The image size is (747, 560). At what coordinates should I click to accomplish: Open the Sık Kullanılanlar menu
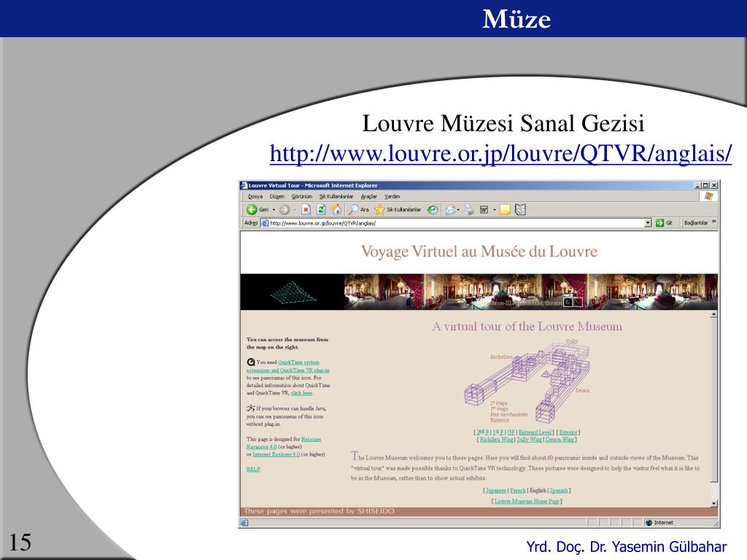point(336,196)
